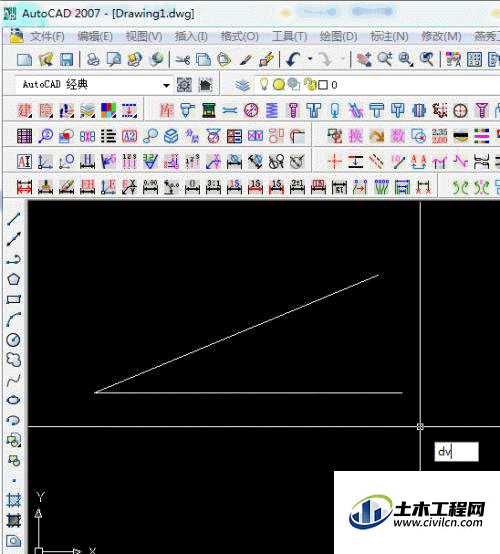Open the layer 0 dropdown list
The image size is (500, 554).
(377, 85)
